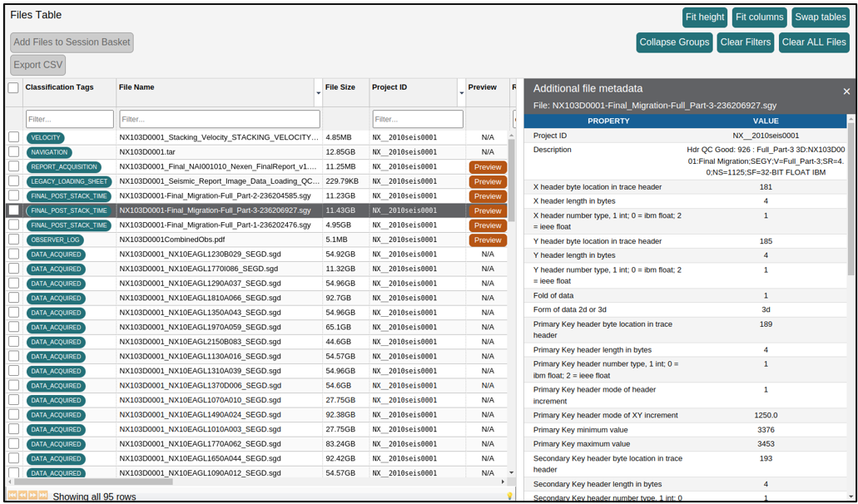
Task: Select NX103D0001CombinedObs.pdf file name
Action: [x=171, y=240]
